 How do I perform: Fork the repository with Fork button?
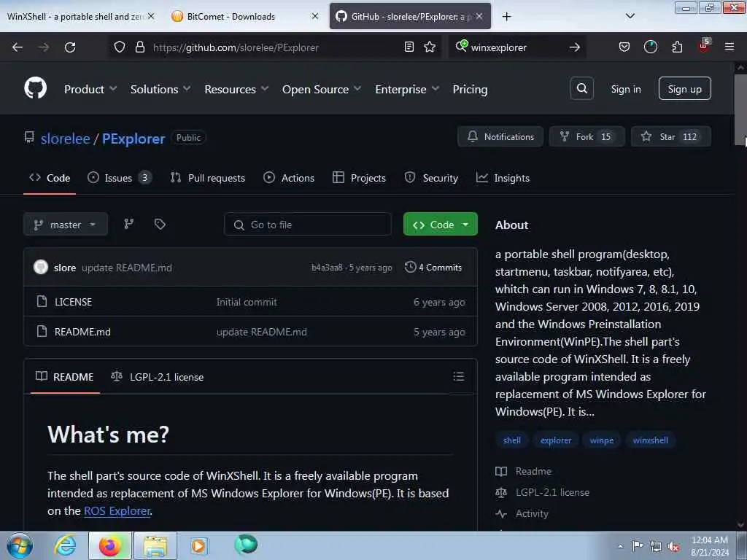tap(587, 136)
